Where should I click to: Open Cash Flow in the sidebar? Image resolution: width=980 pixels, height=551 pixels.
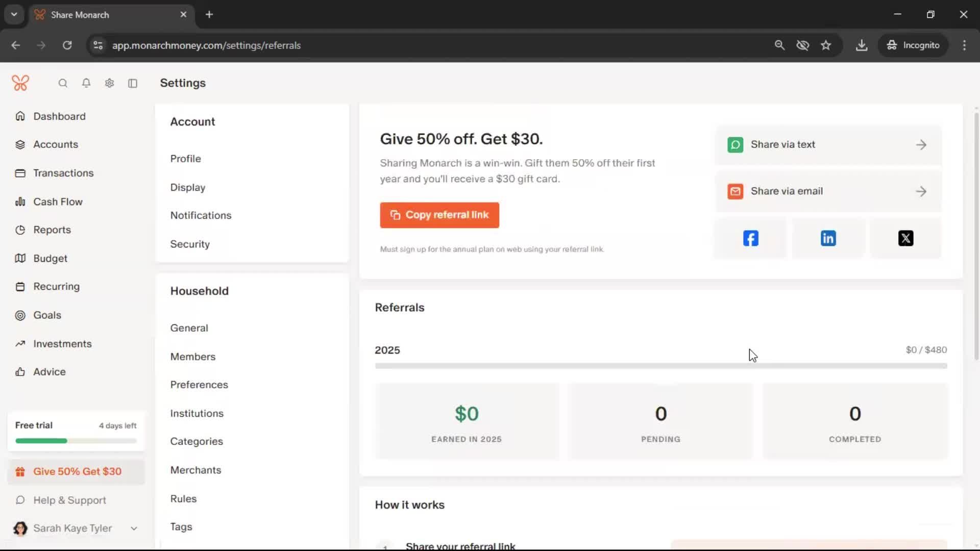(58, 202)
